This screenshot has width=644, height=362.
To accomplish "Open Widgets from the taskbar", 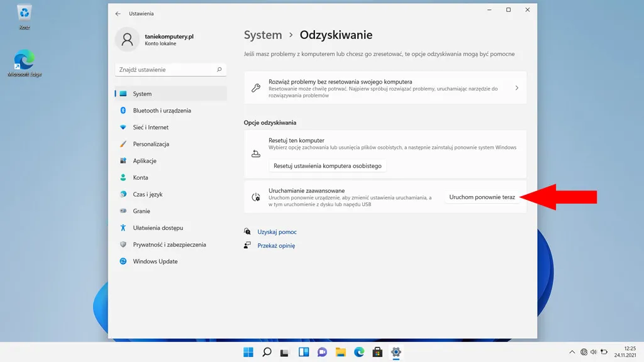I will pos(304,352).
